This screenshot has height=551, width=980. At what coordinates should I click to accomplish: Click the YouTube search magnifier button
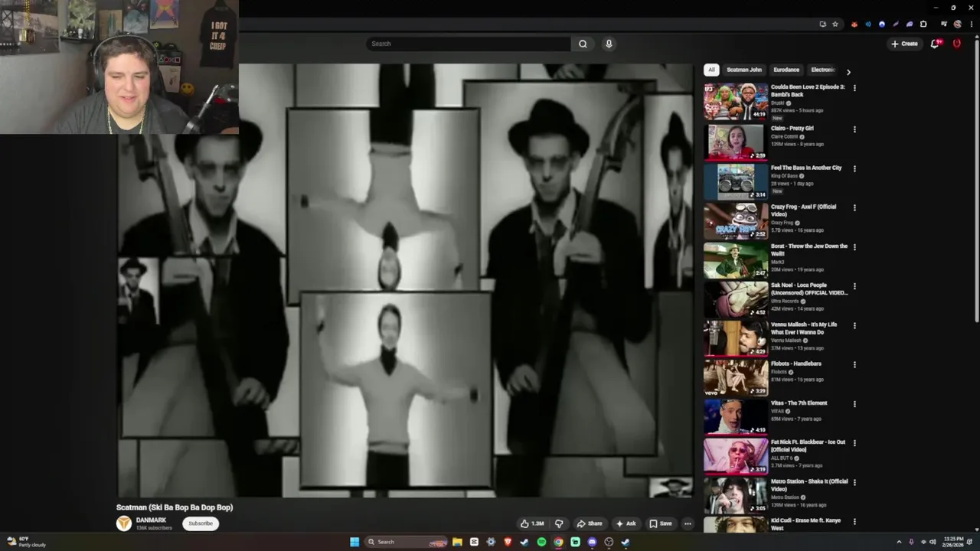(x=583, y=44)
